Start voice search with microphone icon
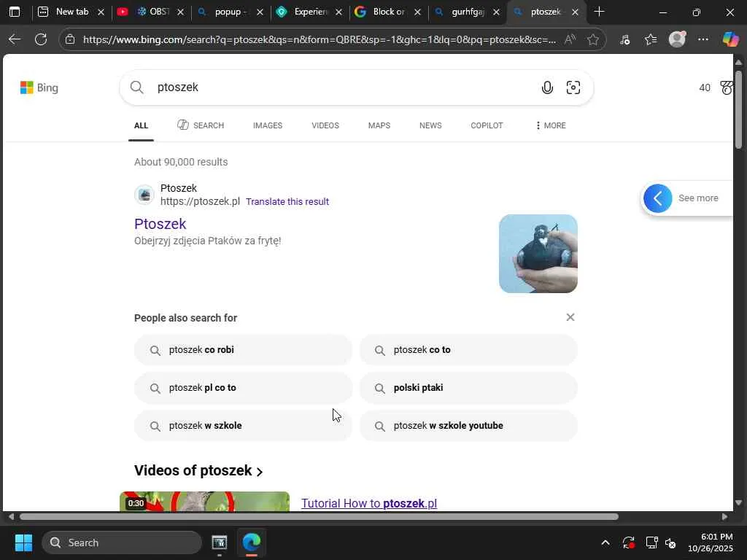 click(x=547, y=87)
